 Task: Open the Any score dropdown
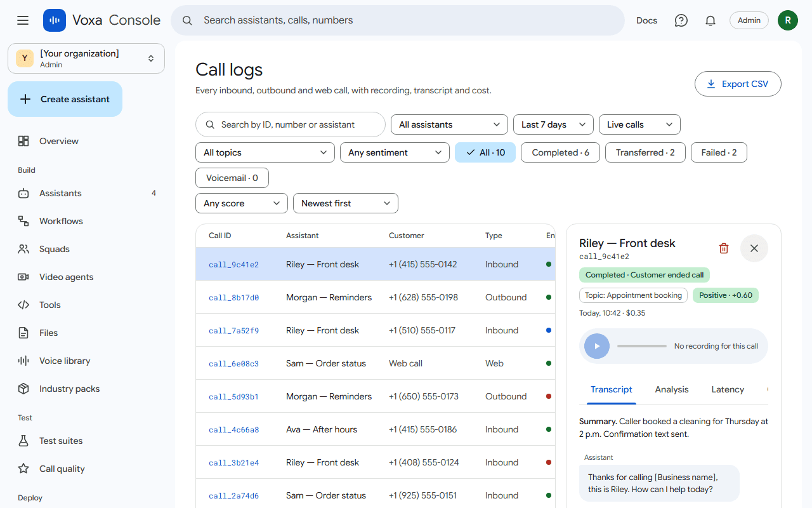pos(242,203)
